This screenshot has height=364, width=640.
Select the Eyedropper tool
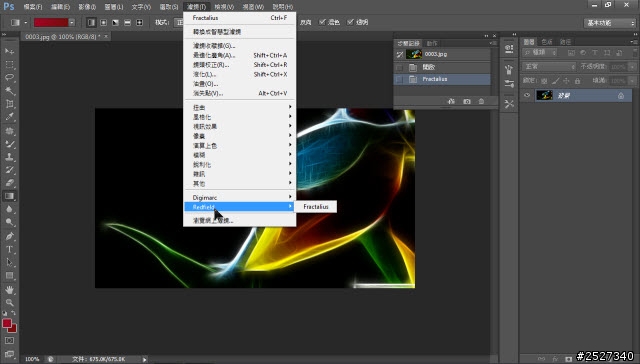click(9, 117)
